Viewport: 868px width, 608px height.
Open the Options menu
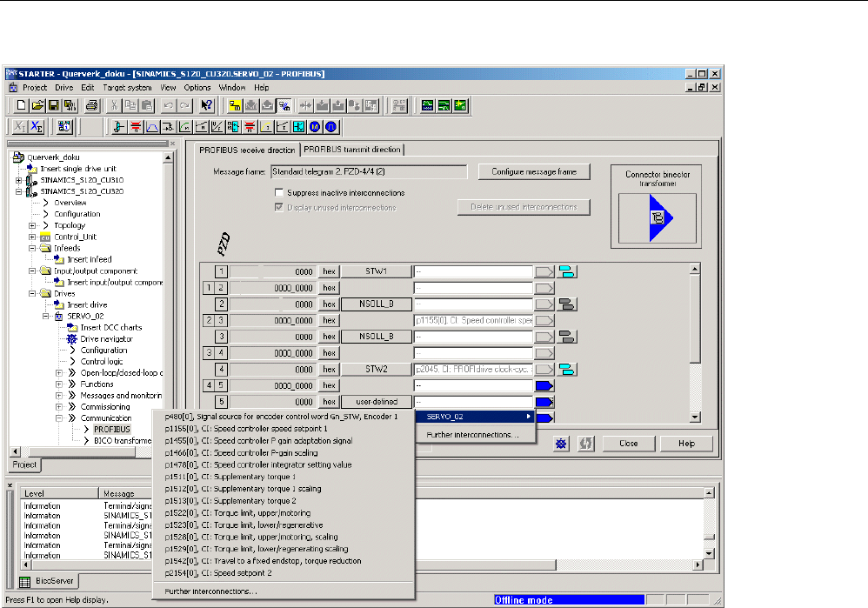click(x=197, y=88)
